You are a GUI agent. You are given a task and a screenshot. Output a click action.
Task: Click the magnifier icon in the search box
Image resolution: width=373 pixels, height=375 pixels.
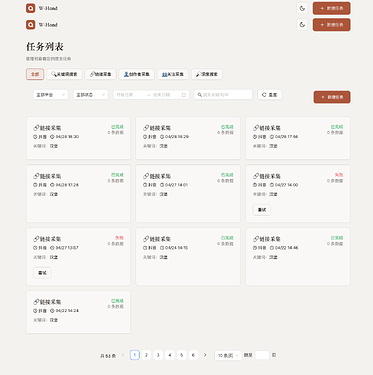pyautogui.click(x=200, y=95)
